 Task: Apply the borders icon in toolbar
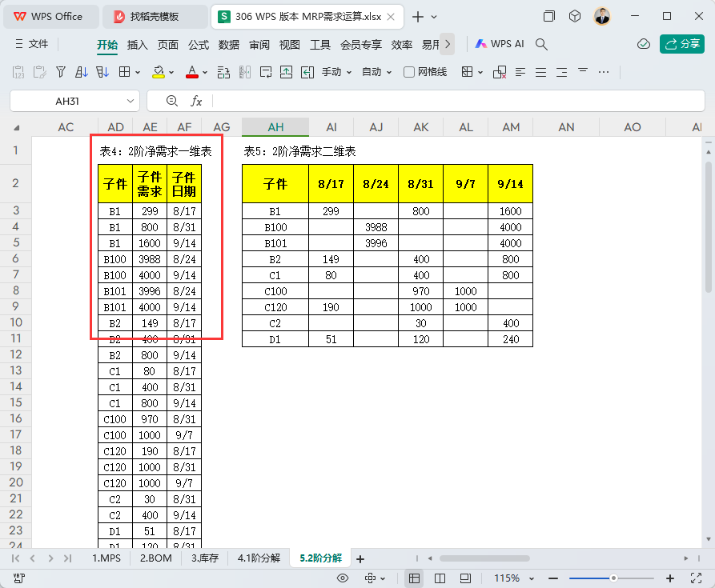click(x=124, y=72)
